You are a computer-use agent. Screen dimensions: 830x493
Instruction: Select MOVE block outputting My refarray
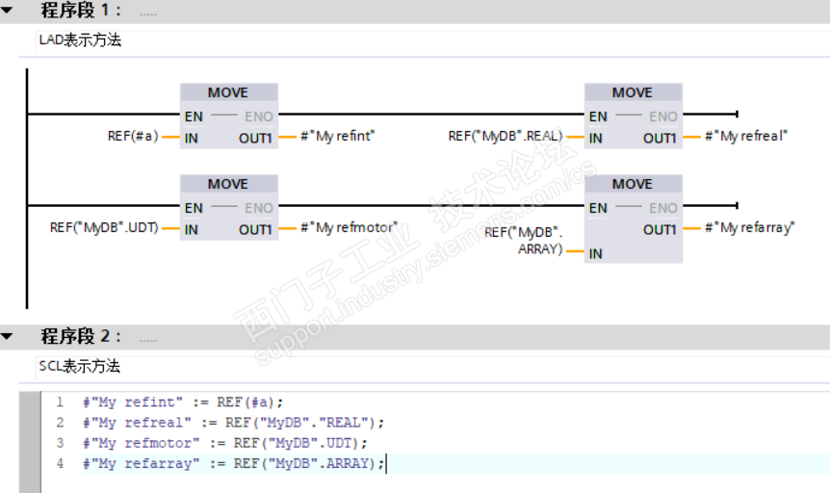(x=633, y=219)
